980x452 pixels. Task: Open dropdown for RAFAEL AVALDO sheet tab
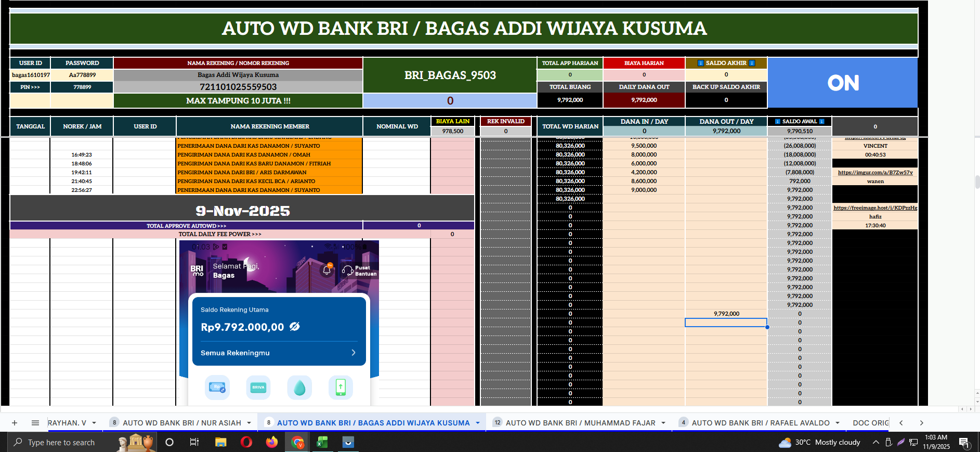838,423
